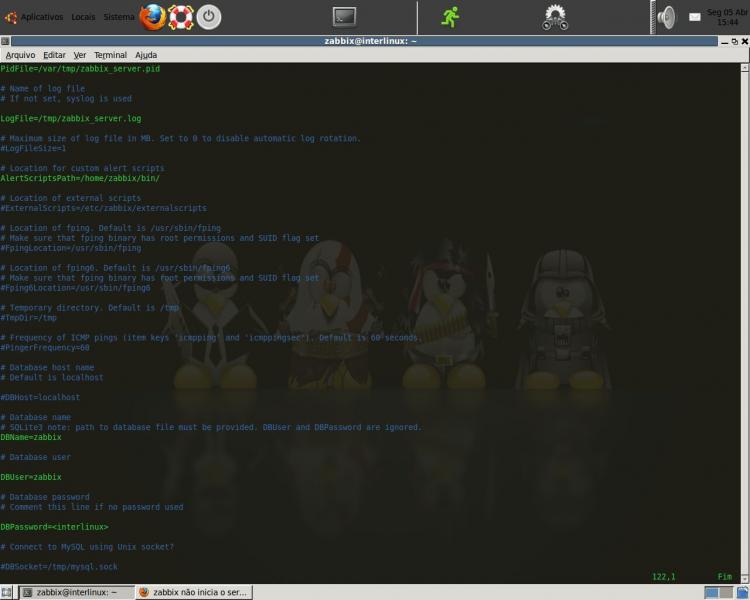The image size is (750, 600).
Task: Open the volume speaker applet
Action: [x=666, y=17]
